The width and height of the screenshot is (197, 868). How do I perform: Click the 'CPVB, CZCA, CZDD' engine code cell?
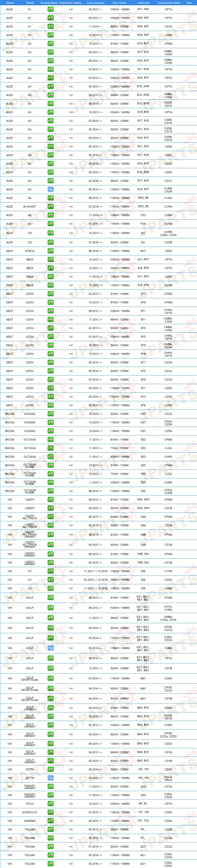tap(168, 735)
